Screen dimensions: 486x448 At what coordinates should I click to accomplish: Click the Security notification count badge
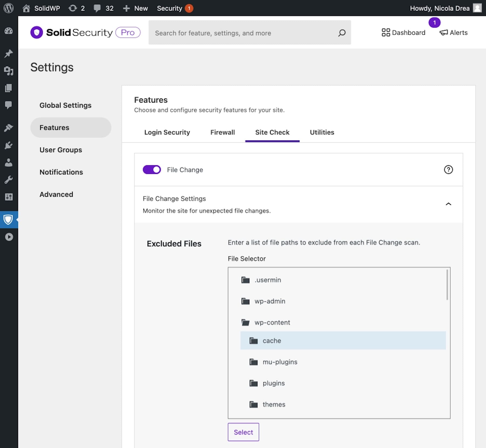(x=189, y=8)
